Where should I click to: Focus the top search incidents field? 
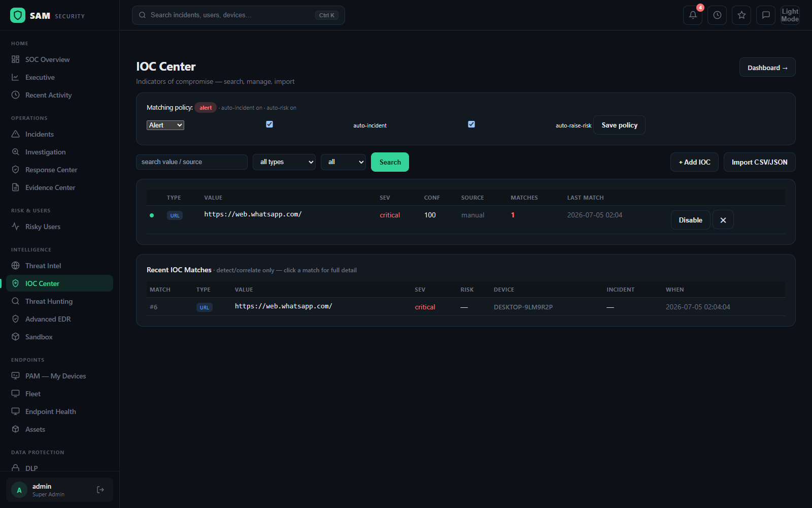click(x=239, y=15)
